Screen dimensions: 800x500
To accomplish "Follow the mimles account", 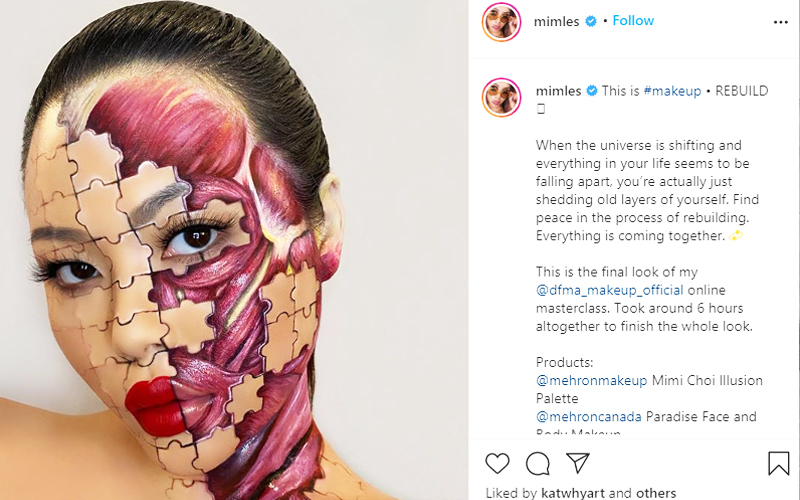I will click(x=633, y=21).
